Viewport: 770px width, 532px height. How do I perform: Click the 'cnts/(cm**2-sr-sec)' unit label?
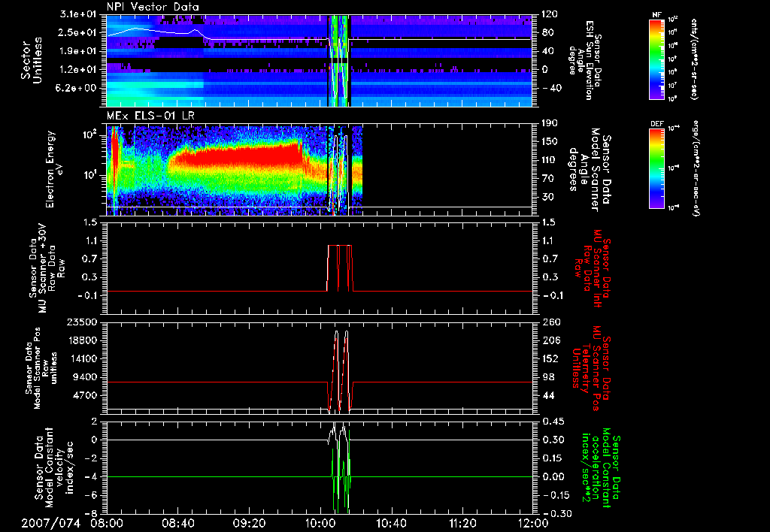pos(694,59)
